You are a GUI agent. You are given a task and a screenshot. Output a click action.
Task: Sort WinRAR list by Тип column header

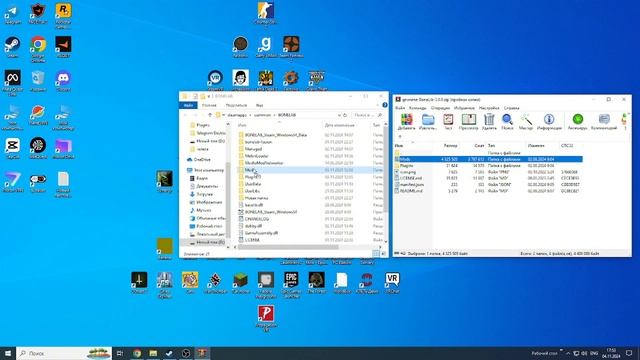click(x=506, y=146)
